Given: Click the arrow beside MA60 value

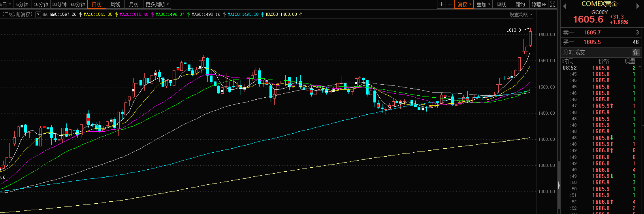Looking at the screenshot, I should (x=224, y=14).
